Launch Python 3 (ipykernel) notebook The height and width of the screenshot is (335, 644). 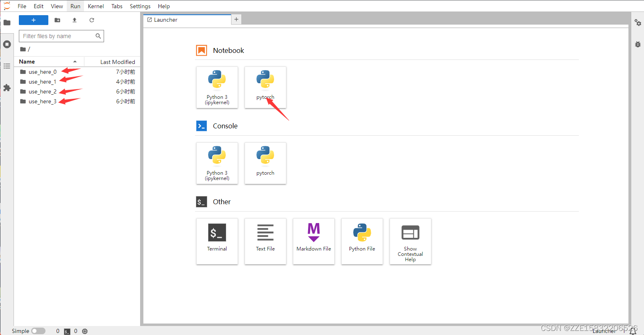click(217, 87)
